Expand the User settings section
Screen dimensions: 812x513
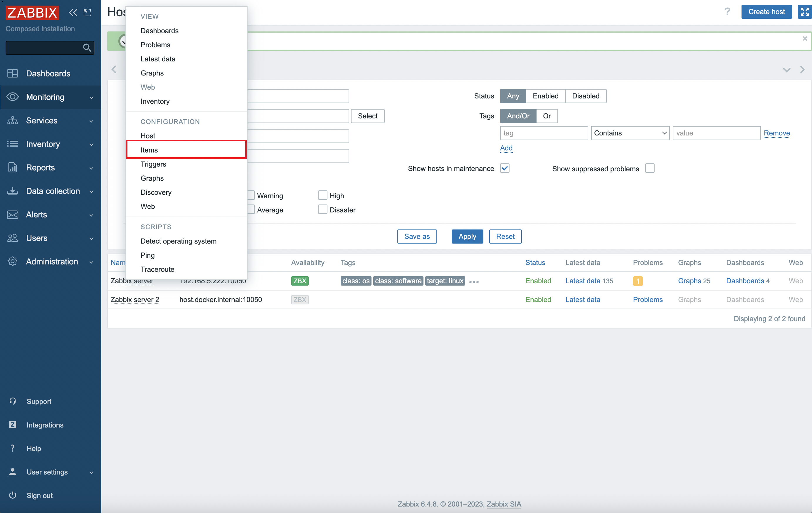click(x=51, y=472)
